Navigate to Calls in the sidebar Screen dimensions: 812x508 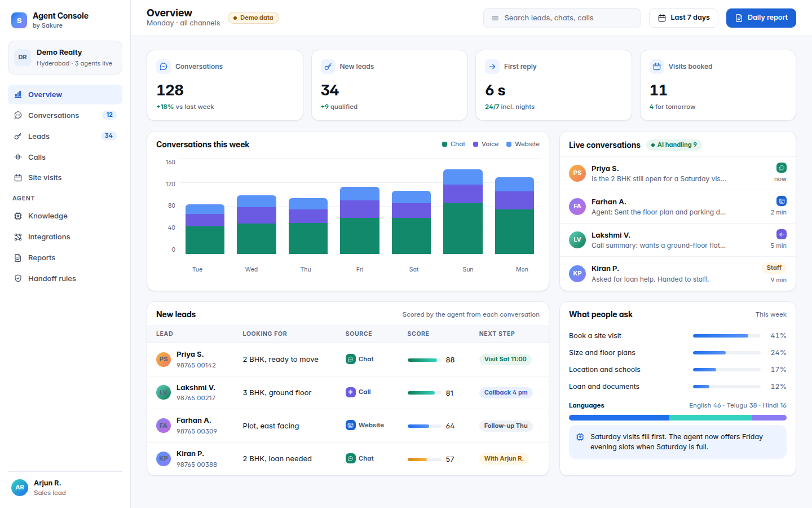click(x=65, y=157)
